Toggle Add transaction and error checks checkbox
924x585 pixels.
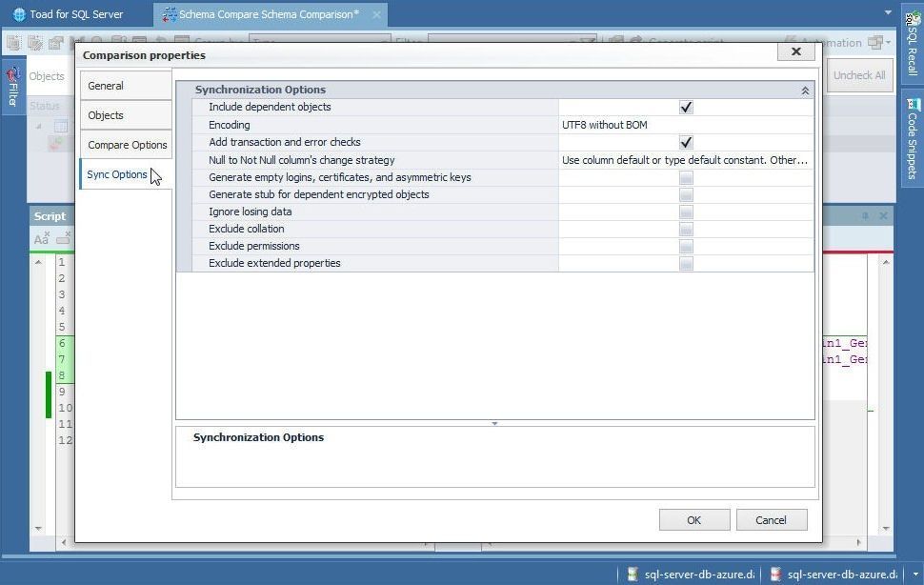pyautogui.click(x=686, y=142)
